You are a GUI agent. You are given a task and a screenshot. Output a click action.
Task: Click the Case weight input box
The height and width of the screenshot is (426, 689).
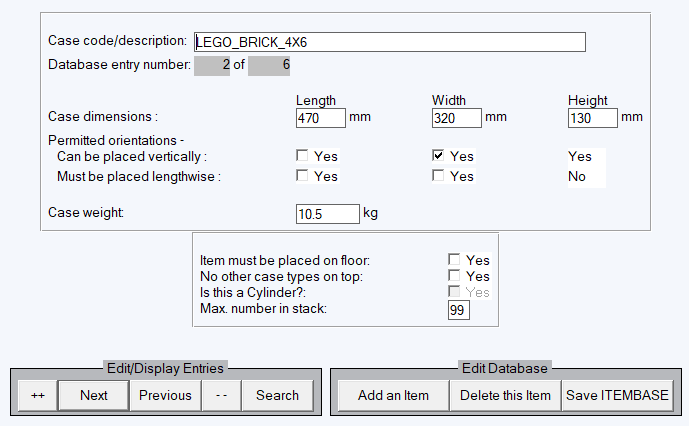[328, 214]
